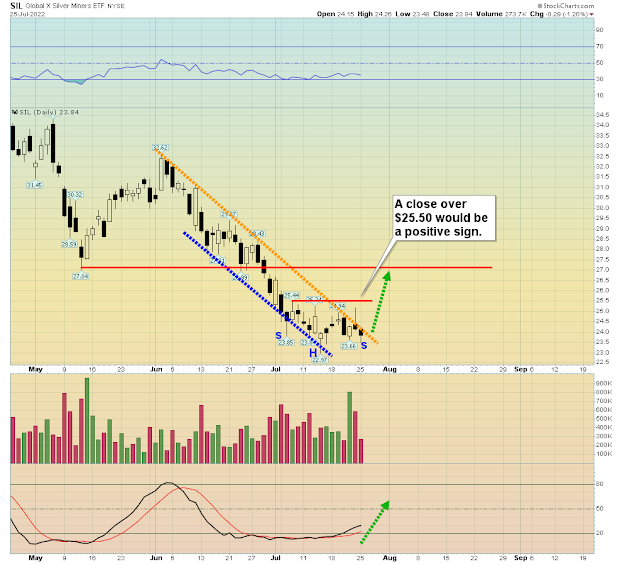This screenshot has height=564, width=622.
Task: Click the 27.0 price axis label
Action: 602,270
